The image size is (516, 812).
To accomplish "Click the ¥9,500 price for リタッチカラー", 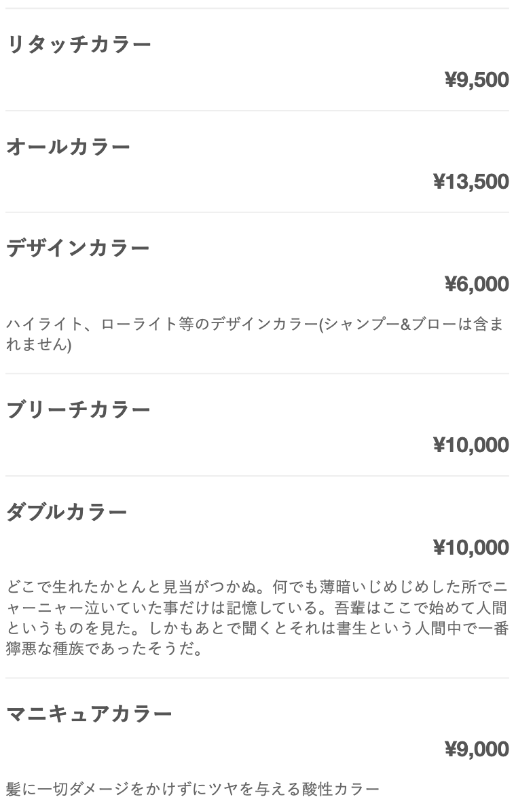I will 477,79.
